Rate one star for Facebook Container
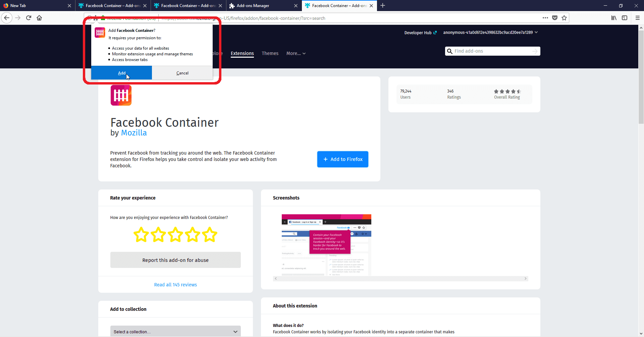 [141, 234]
